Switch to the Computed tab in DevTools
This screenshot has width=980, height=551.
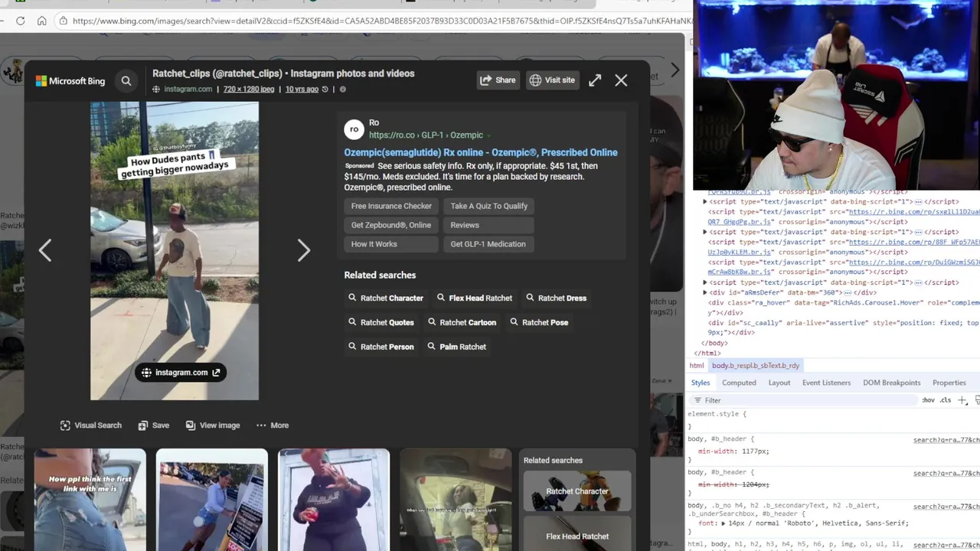(739, 383)
